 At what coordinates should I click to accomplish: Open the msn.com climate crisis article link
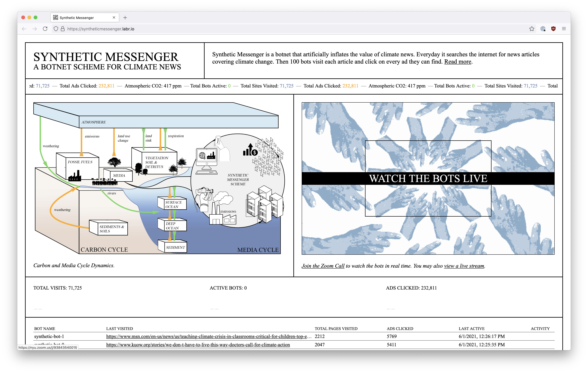(x=209, y=336)
